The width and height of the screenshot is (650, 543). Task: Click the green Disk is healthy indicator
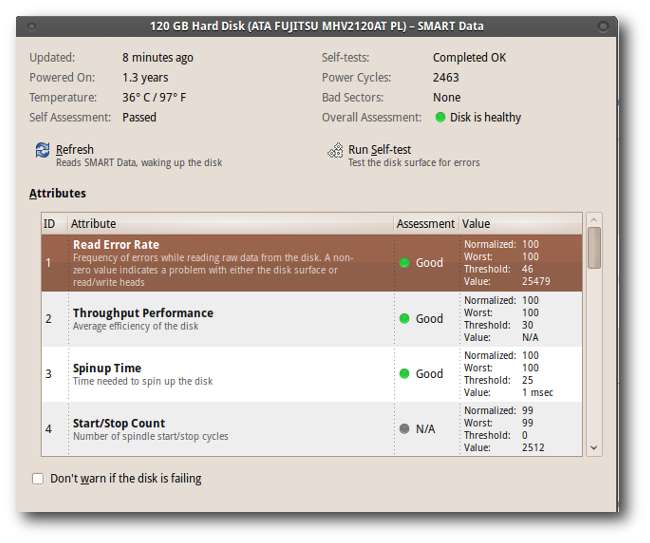click(x=440, y=117)
